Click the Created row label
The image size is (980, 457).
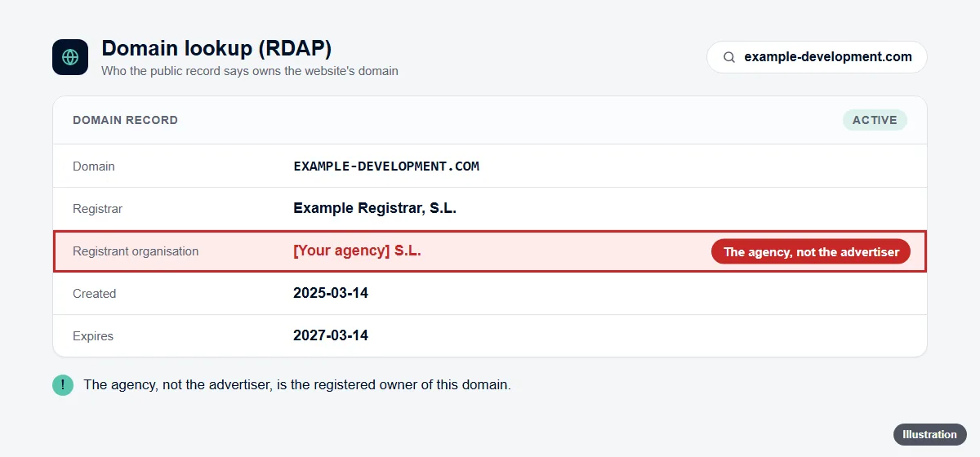point(95,294)
